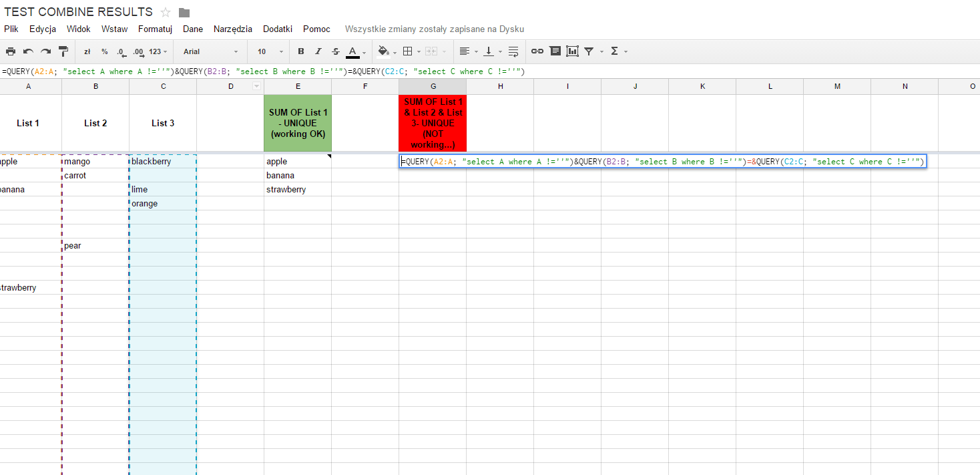Toggle strikethrough formatting
The width and height of the screenshot is (980, 475).
click(x=336, y=51)
